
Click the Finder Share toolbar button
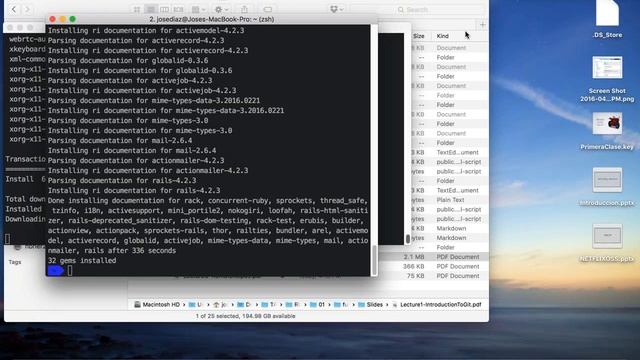tap(244, 9)
